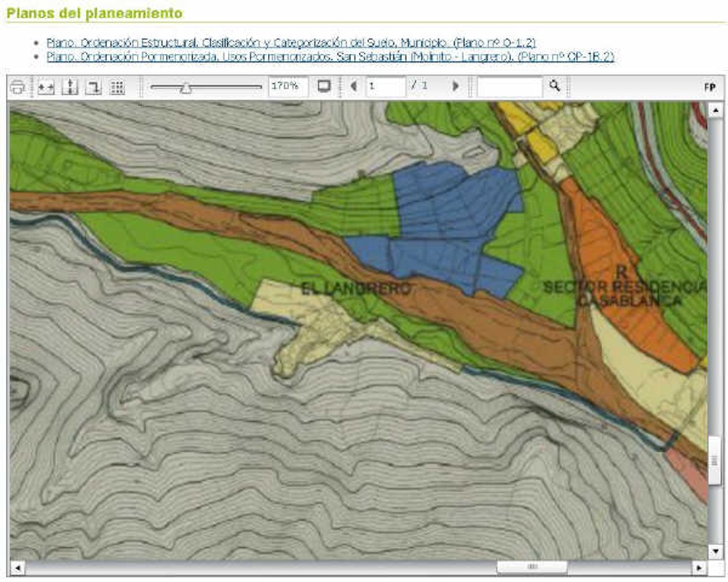Select the fit-to-height view icon
The height and width of the screenshot is (582, 728).
pyautogui.click(x=70, y=87)
